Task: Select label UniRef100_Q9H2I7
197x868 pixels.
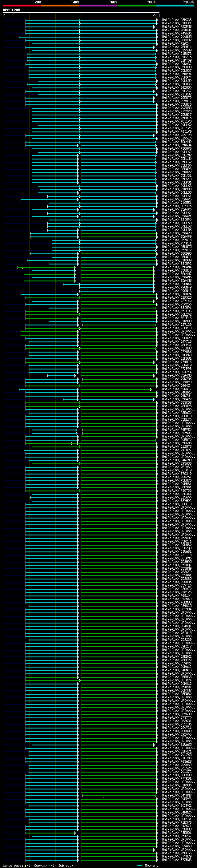Action: [177, 646]
